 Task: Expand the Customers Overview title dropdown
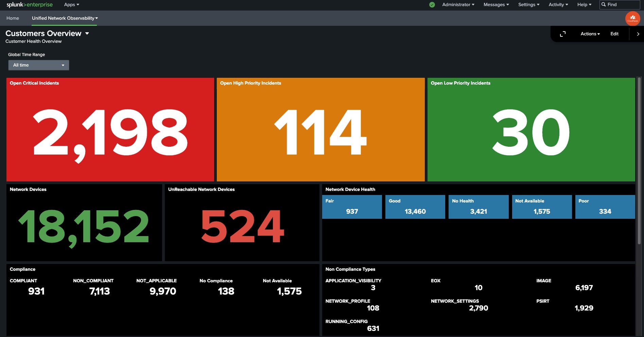point(87,33)
